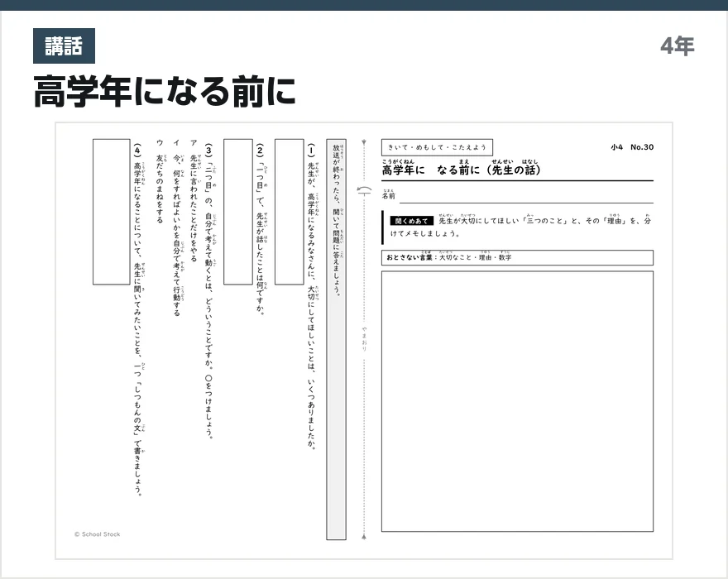Select choice ウ 友だちのまねをする

160,181
